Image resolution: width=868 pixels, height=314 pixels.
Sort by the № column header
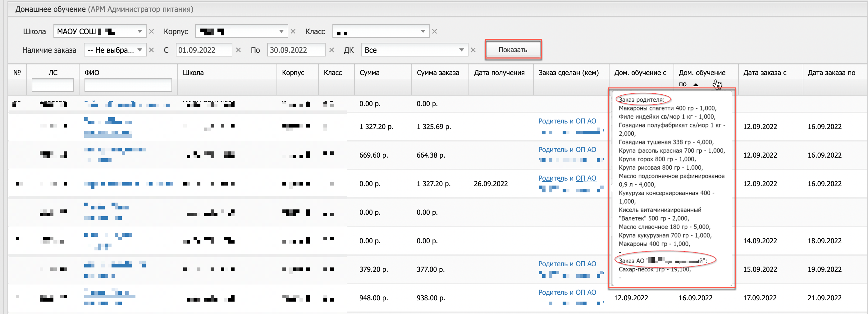tap(17, 73)
